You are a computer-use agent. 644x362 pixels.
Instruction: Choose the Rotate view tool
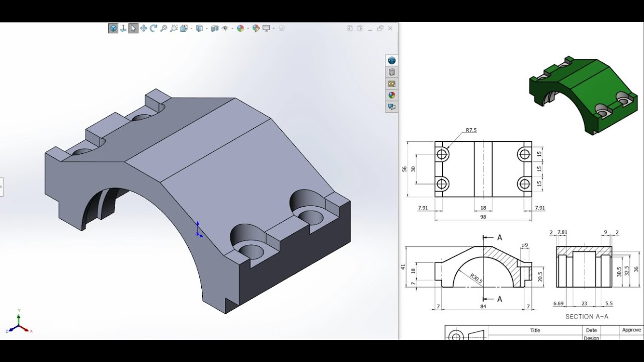(153, 28)
